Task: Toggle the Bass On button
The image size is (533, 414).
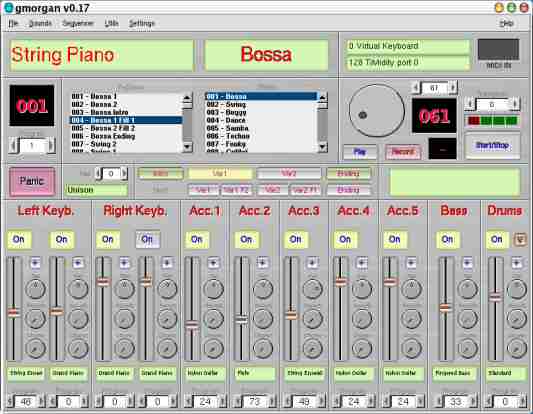Action: [447, 240]
